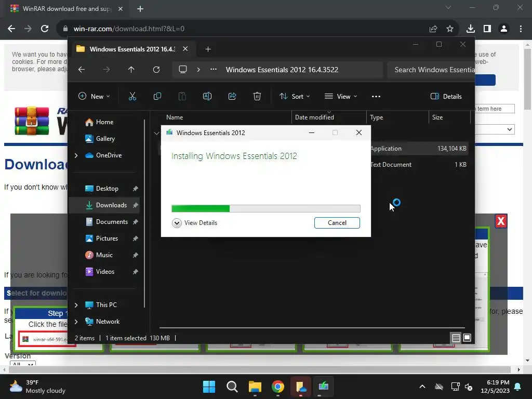Click the Share icon in File Explorer toolbar

pyautogui.click(x=232, y=96)
